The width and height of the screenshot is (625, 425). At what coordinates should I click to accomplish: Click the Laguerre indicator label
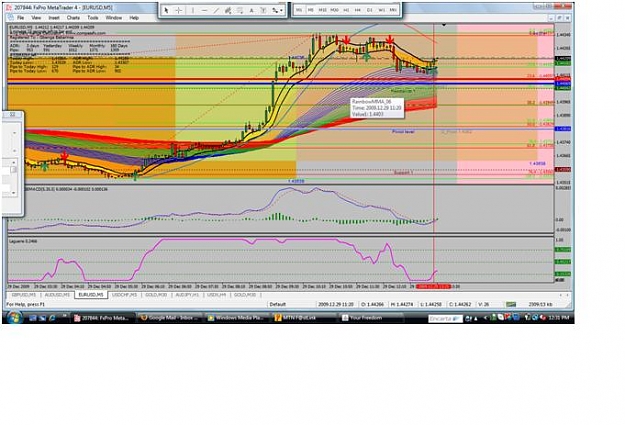[24, 241]
